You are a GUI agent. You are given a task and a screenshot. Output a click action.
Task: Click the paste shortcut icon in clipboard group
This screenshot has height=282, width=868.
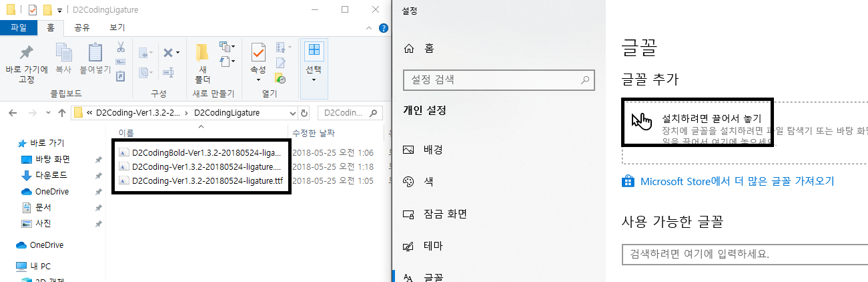coord(121,76)
